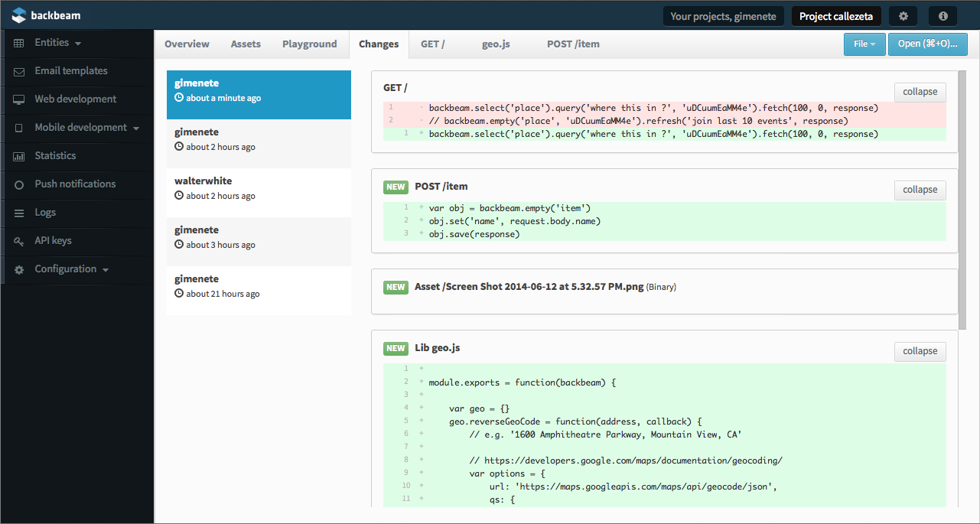The height and width of the screenshot is (524, 980).
Task: Click the info icon in top bar
Action: tap(943, 16)
